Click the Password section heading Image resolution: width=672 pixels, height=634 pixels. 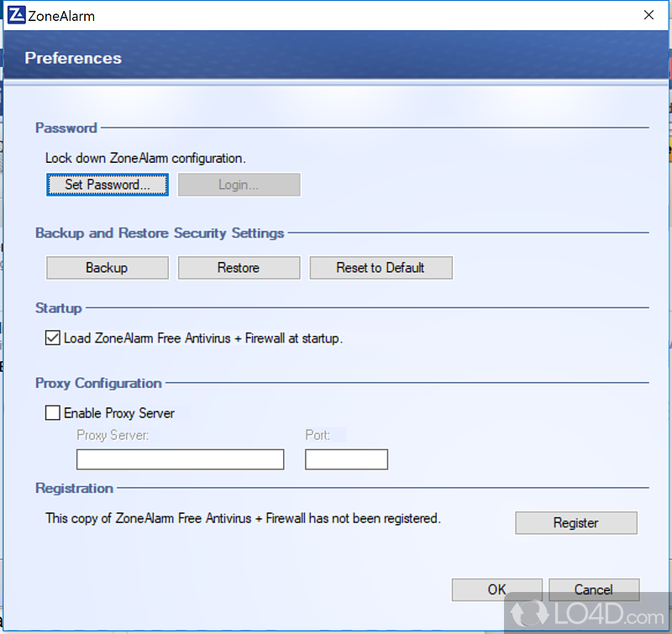coord(66,128)
